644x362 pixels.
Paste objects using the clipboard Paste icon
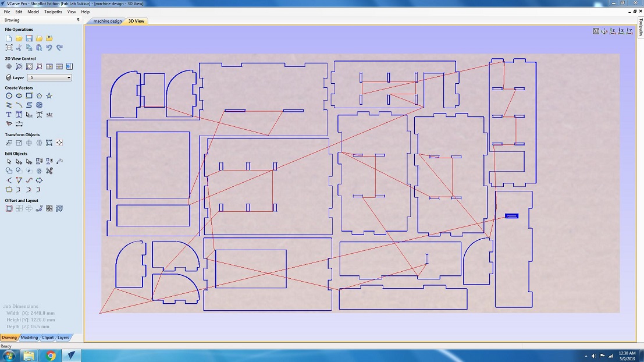click(39, 48)
